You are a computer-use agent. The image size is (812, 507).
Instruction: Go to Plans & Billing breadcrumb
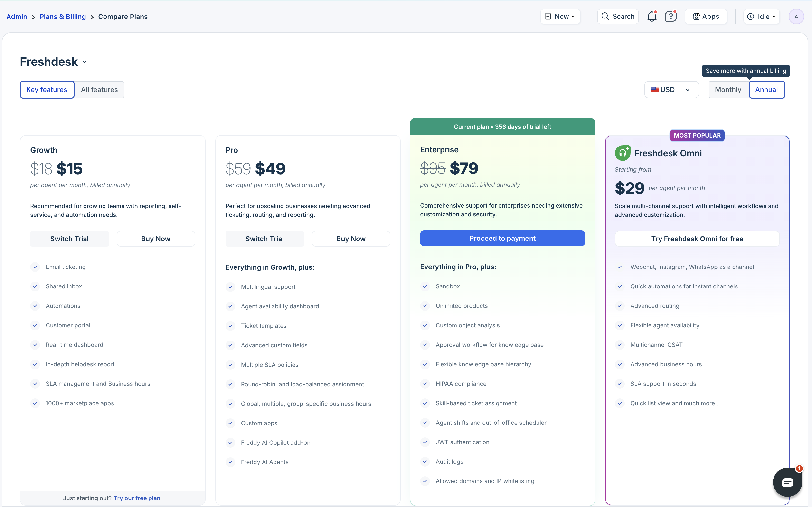click(x=62, y=17)
